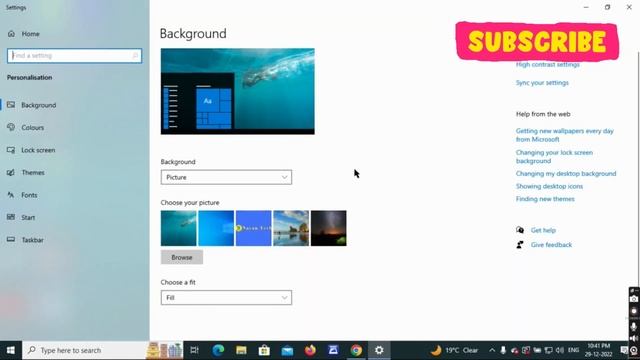640x360 pixels.
Task: Launch Firefox from the taskbar
Action: 310,350
